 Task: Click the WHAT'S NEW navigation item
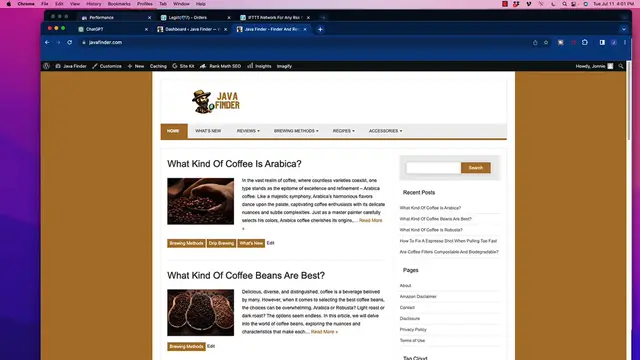[x=208, y=131]
